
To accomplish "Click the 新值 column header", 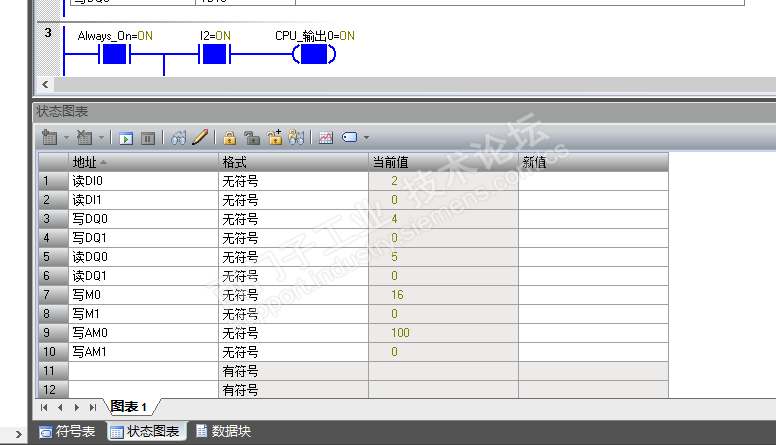I will coord(593,162).
